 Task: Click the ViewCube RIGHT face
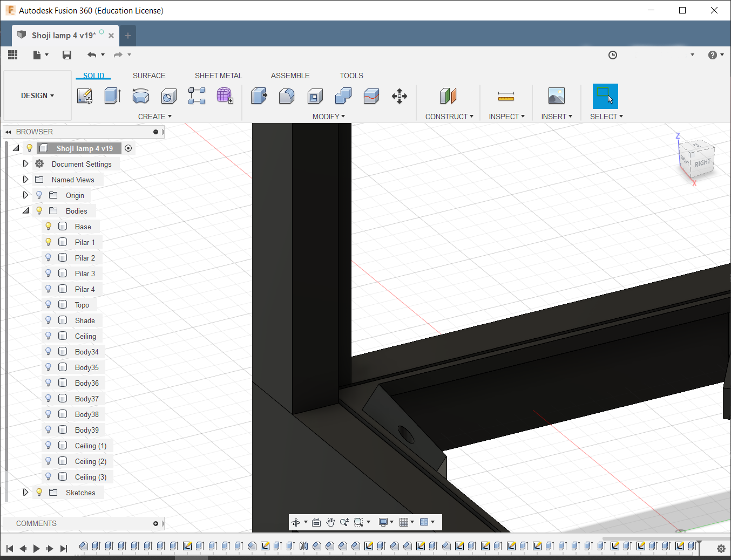(702, 162)
